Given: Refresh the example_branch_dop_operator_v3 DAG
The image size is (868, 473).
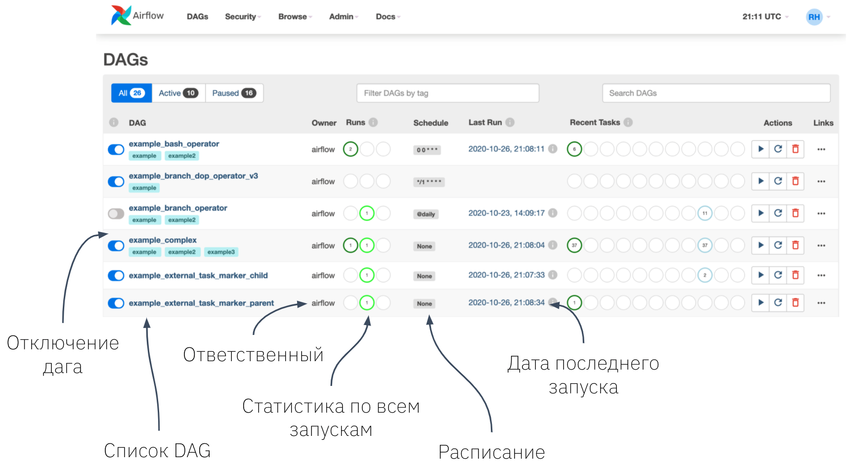Looking at the screenshot, I should (778, 181).
